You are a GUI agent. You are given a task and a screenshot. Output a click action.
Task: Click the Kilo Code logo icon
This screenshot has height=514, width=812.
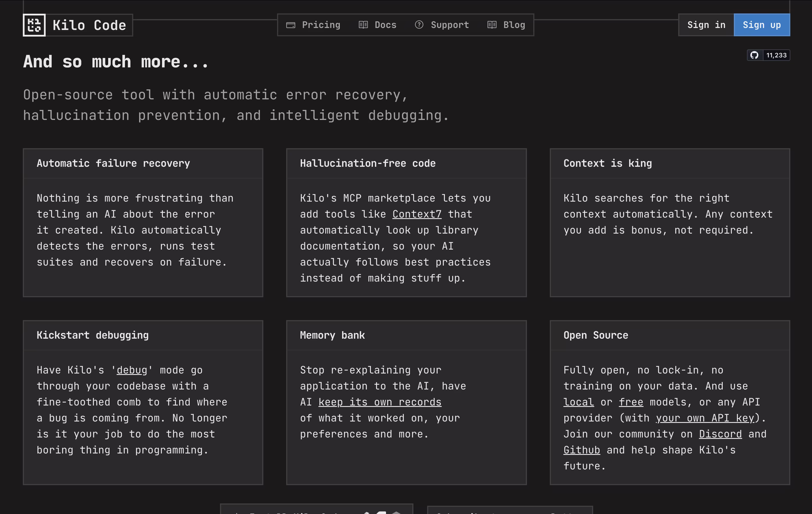[x=34, y=25]
